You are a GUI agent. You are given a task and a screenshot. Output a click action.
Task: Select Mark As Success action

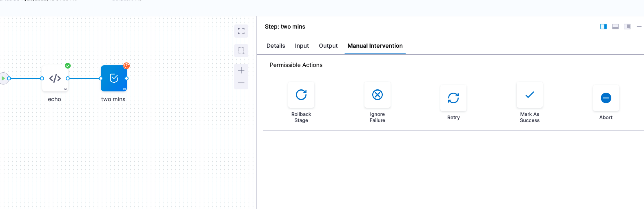(530, 95)
